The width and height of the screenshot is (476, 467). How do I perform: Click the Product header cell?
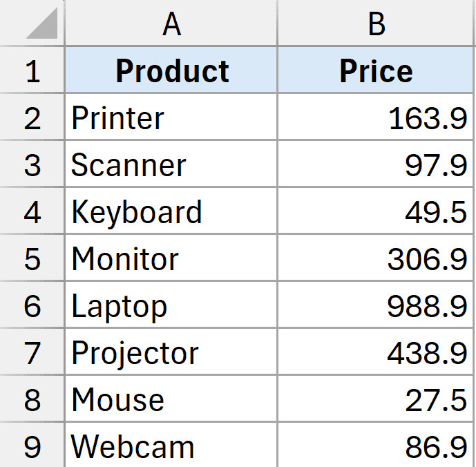(171, 70)
